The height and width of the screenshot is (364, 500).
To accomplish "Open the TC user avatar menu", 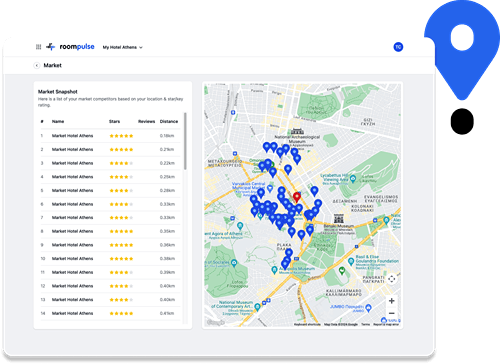I will [x=398, y=47].
